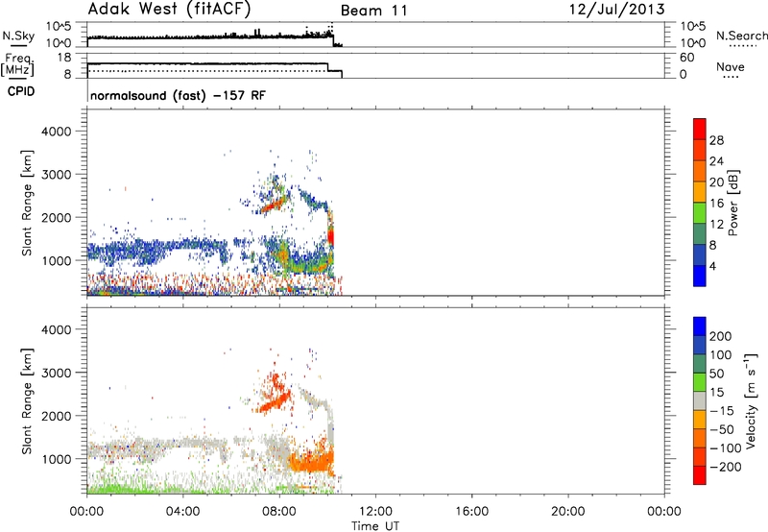Screen dimensions: 768x532
Task: Click the "18" frequency axis tick
Action: pyautogui.click(x=64, y=58)
